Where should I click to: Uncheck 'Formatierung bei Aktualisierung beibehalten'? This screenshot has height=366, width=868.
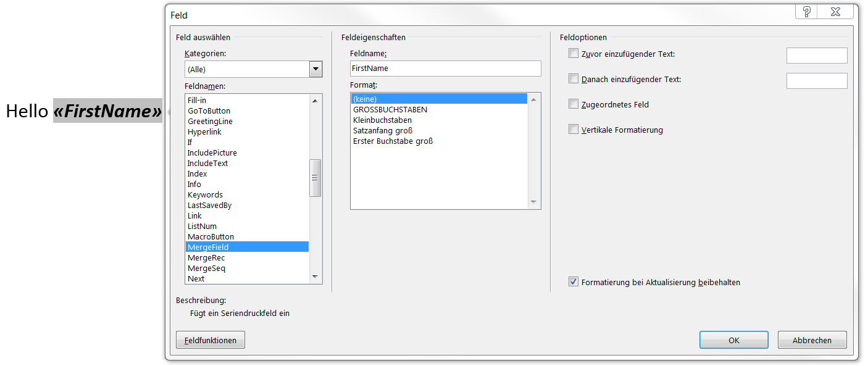pos(574,282)
